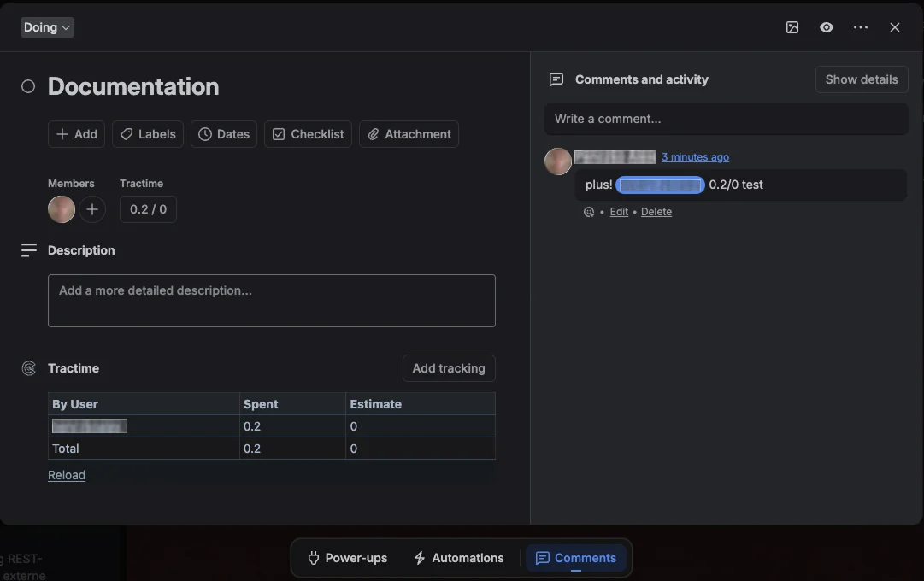
Task: Open the Labels picker
Action: [x=148, y=134]
